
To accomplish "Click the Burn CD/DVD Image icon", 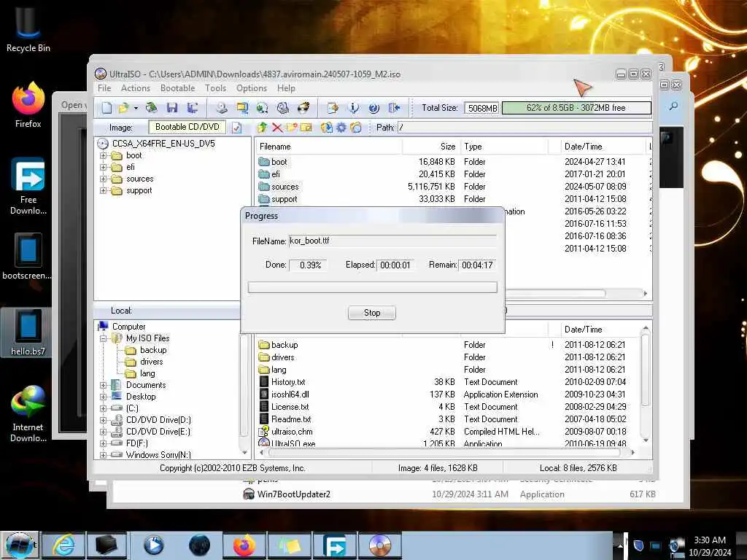I will pyautogui.click(x=303, y=108).
